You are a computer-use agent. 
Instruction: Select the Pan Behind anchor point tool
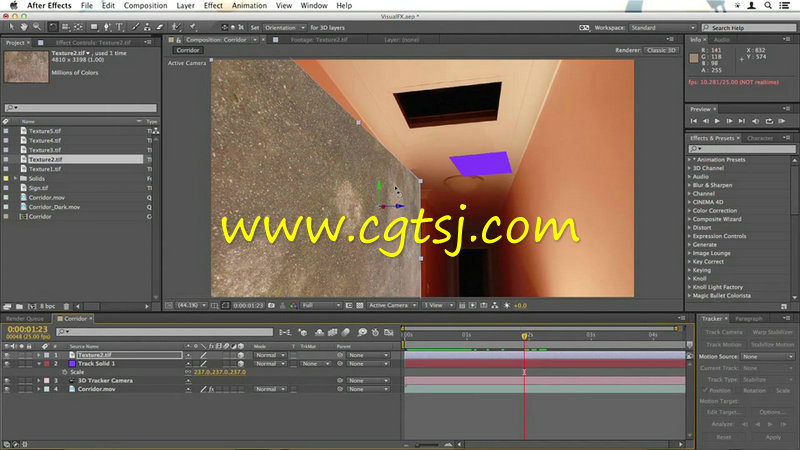(79, 27)
